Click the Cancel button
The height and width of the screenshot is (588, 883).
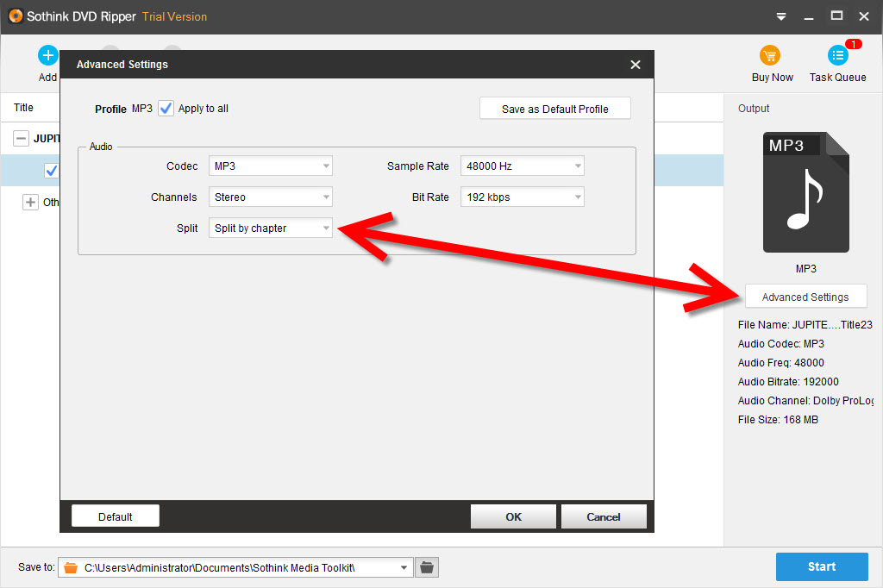pos(603,516)
